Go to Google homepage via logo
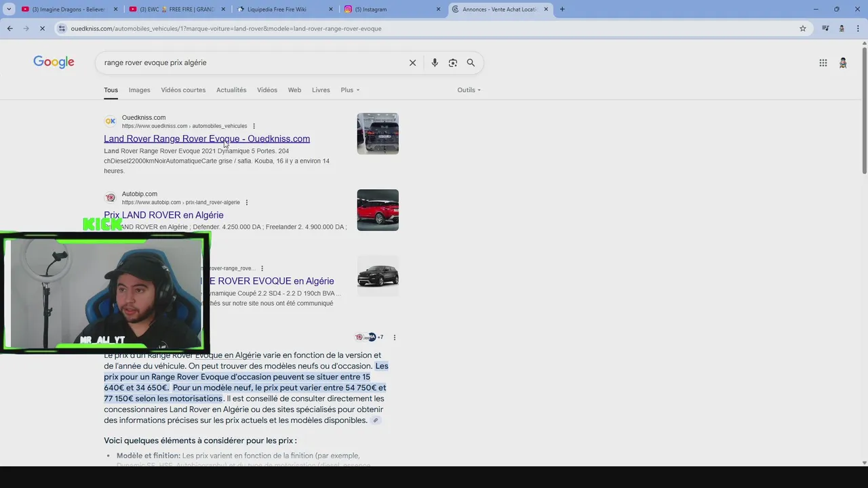Screen dimensions: 868x488 (x=54, y=62)
